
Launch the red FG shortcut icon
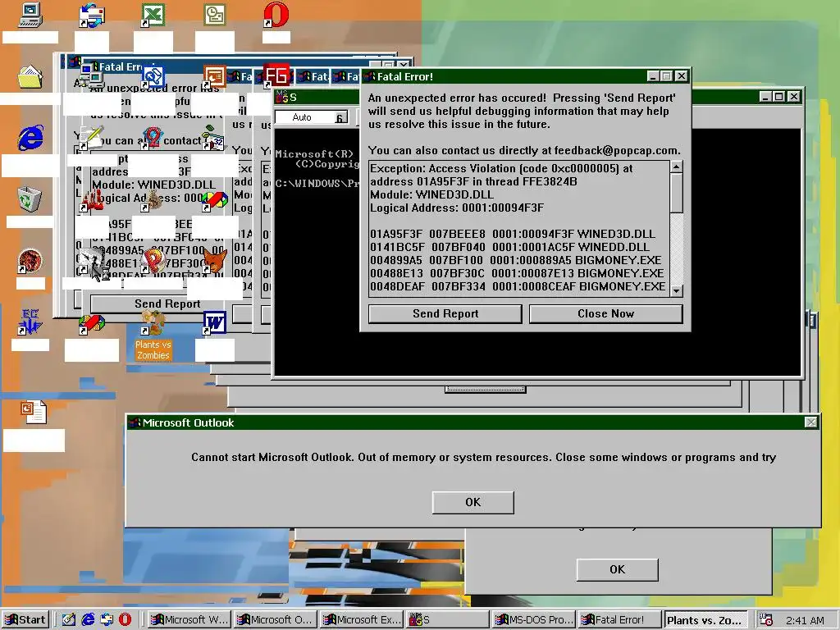pyautogui.click(x=276, y=75)
